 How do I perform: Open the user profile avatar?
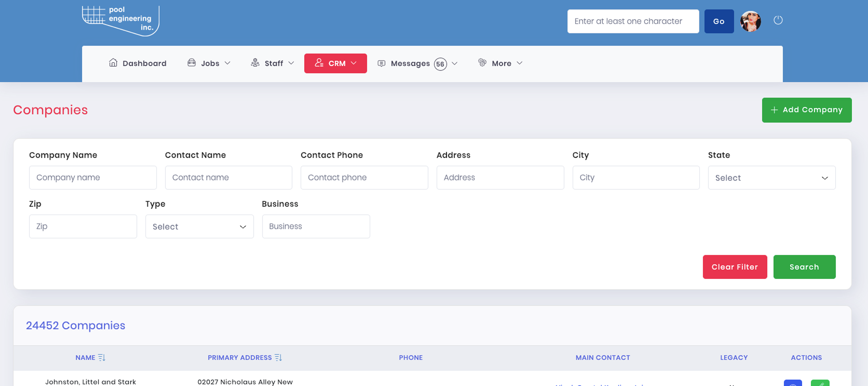tap(750, 21)
